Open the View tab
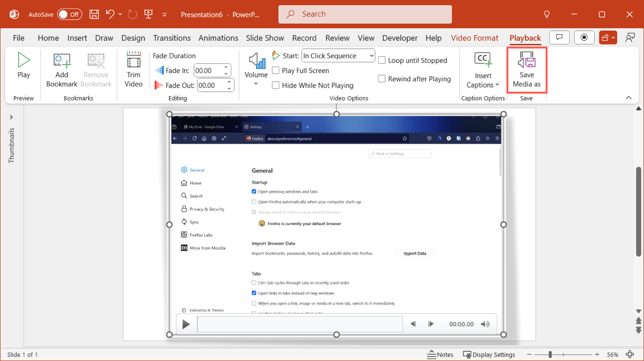The image size is (644, 361). (x=366, y=38)
